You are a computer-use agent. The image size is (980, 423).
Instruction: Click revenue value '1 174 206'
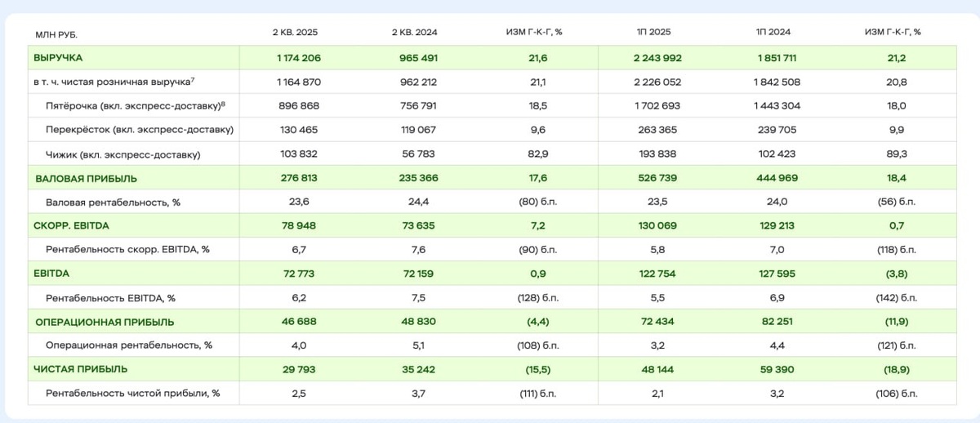tap(299, 58)
